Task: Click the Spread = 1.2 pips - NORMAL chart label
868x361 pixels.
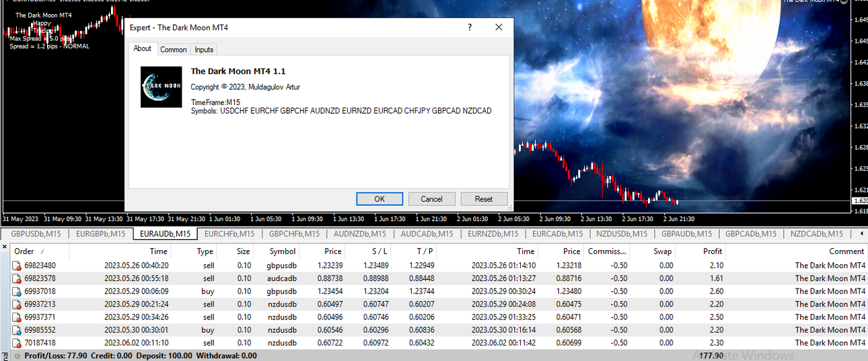Action: pos(49,46)
